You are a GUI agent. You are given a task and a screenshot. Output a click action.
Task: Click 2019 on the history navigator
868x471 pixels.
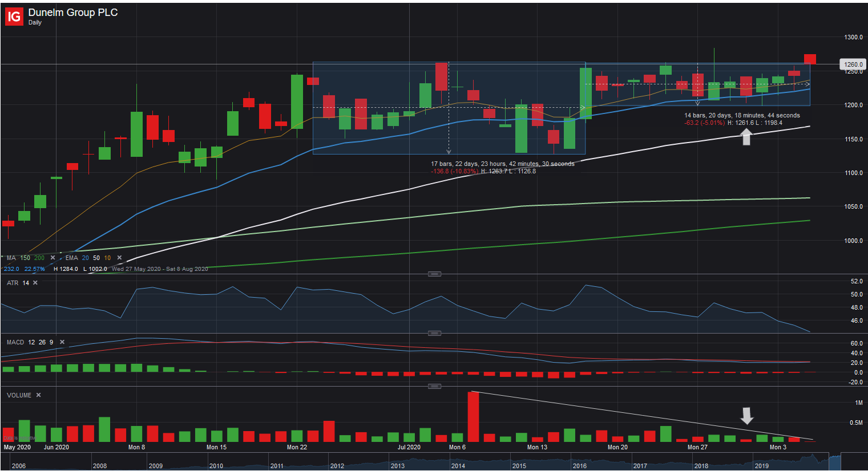pyautogui.click(x=762, y=466)
